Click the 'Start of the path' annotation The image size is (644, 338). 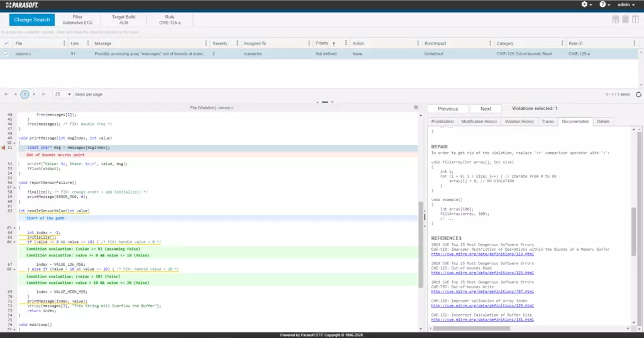coord(45,218)
